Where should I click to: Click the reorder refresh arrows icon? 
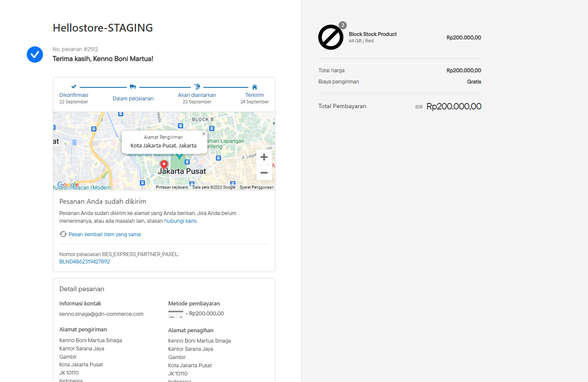[63, 234]
